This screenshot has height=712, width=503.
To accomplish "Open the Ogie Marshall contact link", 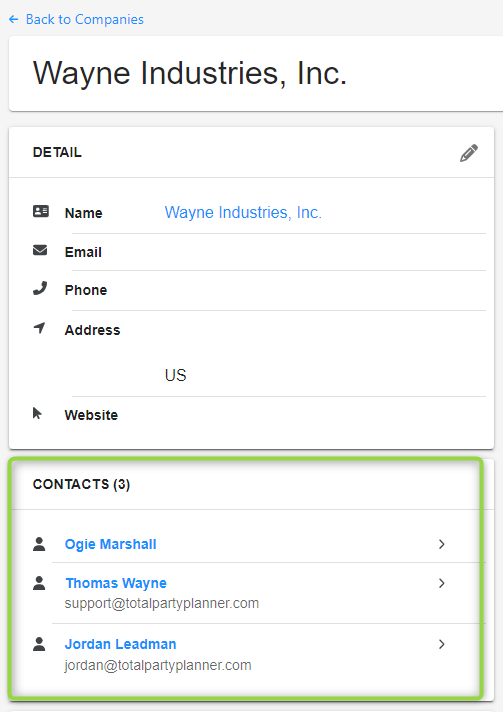I will point(111,544).
